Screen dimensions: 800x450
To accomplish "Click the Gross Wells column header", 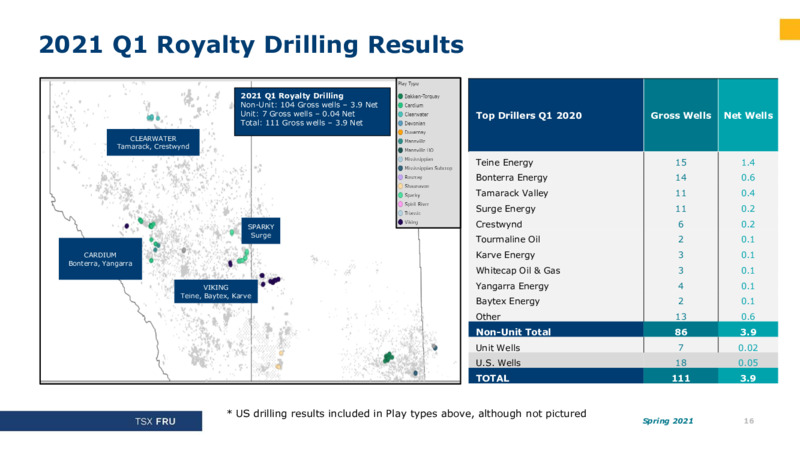I will point(681,115).
